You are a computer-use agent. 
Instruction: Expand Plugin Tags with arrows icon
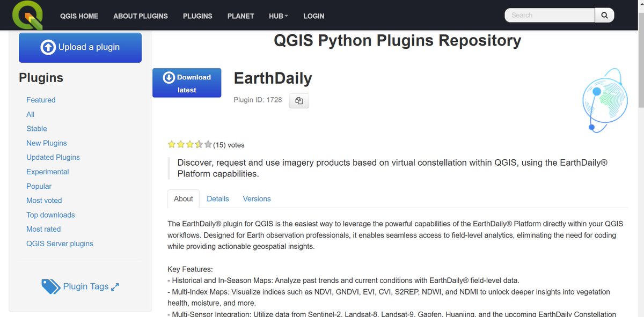coord(115,287)
